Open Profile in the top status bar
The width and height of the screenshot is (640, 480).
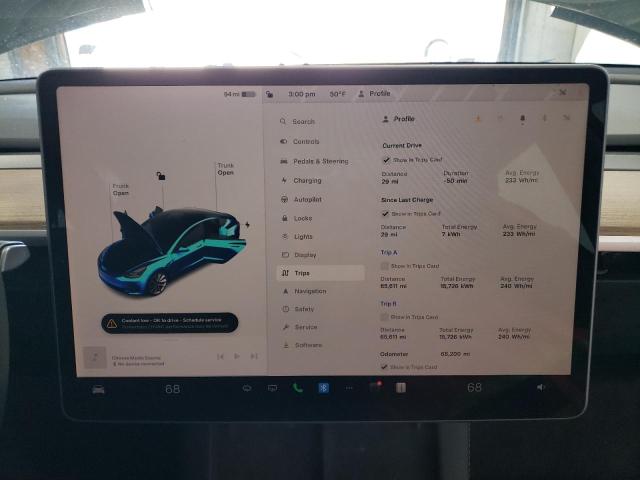374,94
